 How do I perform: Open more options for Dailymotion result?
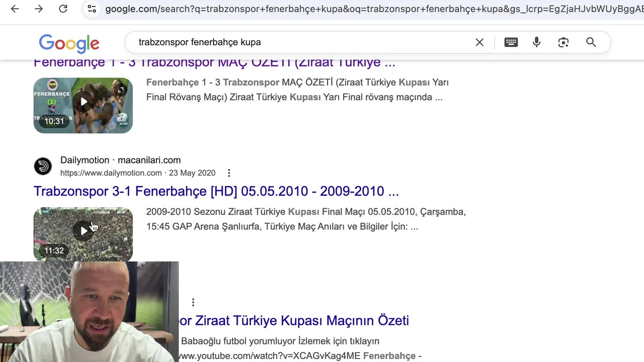(229, 173)
